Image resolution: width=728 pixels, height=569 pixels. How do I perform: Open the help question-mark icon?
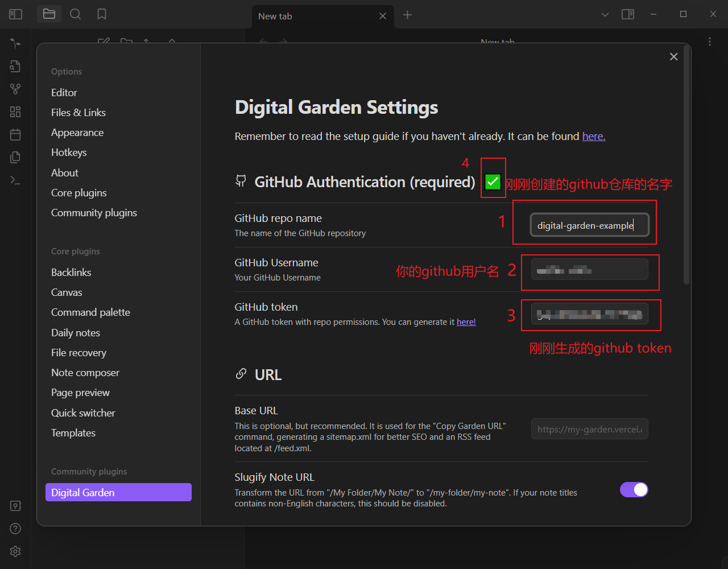tap(15, 529)
